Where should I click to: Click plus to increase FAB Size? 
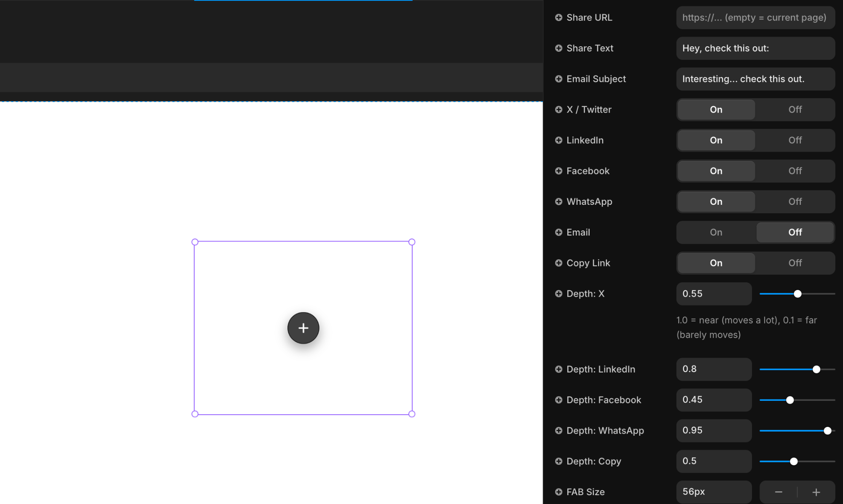point(816,492)
